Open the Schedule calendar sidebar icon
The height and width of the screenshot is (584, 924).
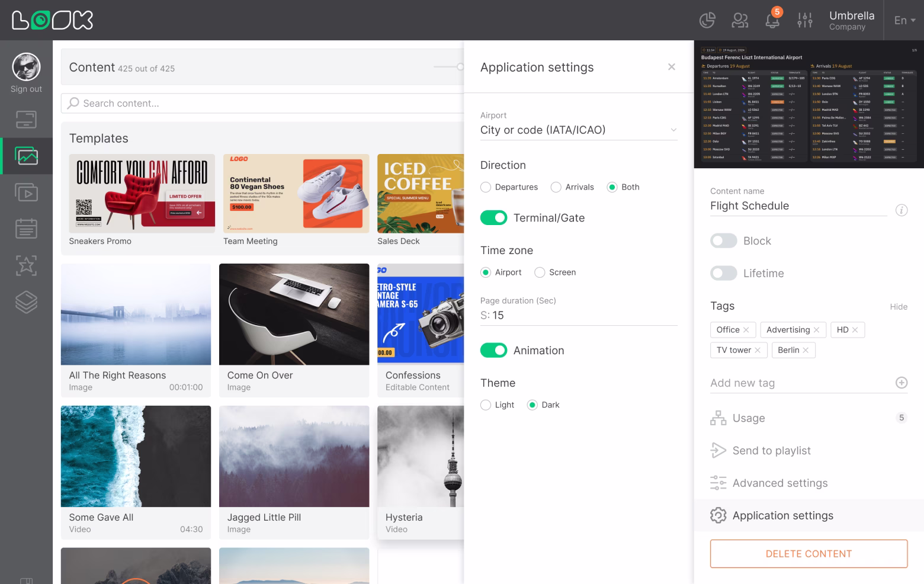(x=26, y=229)
